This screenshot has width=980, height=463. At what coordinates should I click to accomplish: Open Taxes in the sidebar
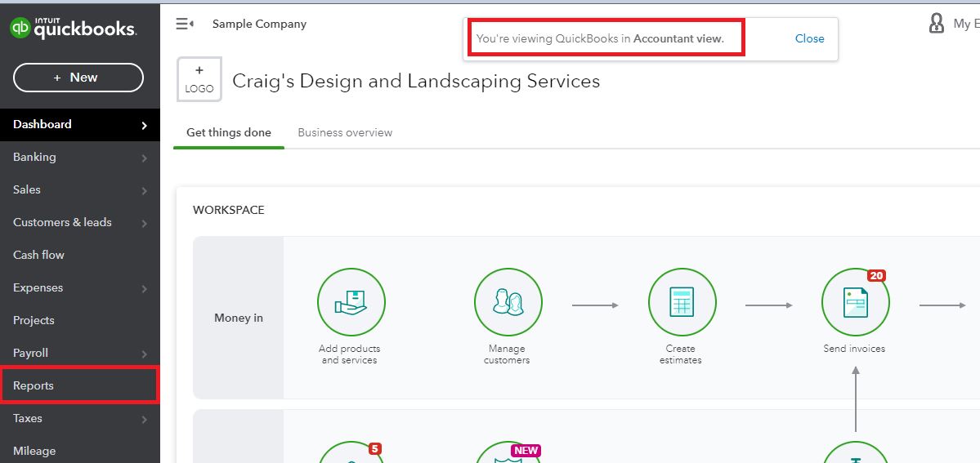[80, 418]
